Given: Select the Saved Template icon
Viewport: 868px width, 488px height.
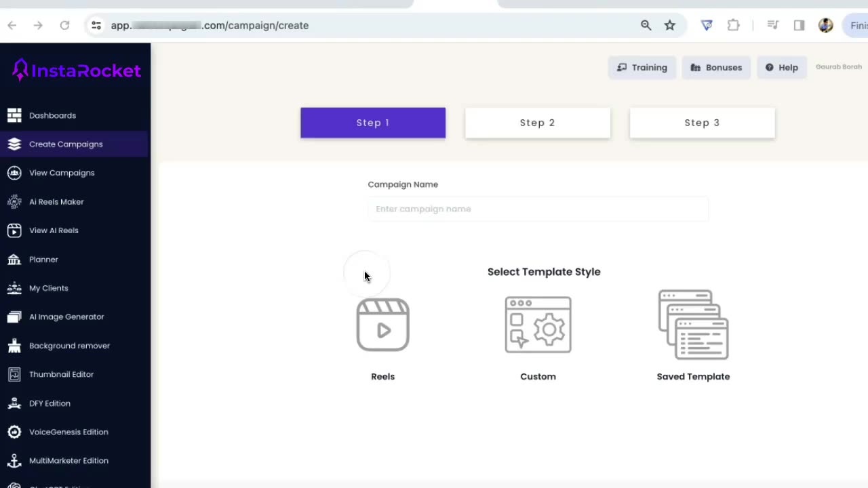Looking at the screenshot, I should click(x=693, y=325).
